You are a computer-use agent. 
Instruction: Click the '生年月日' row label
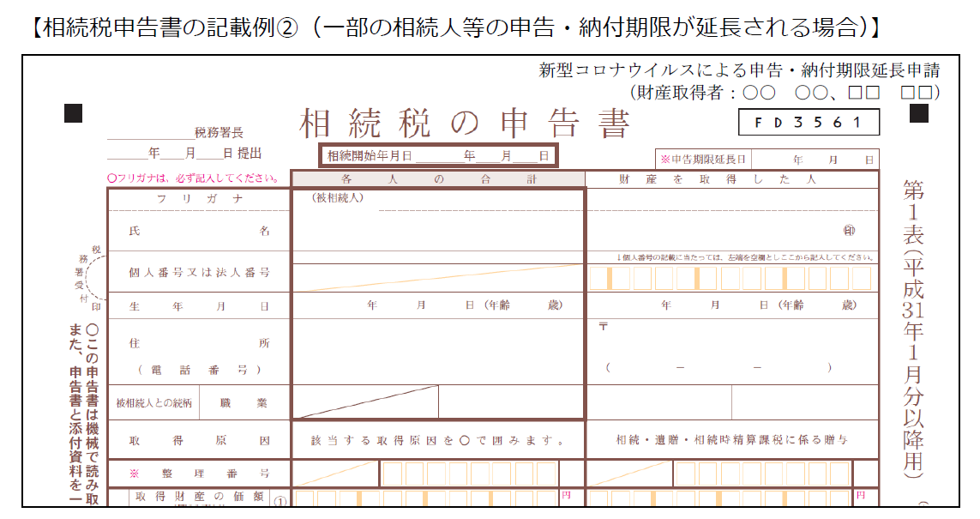[x=200, y=306]
